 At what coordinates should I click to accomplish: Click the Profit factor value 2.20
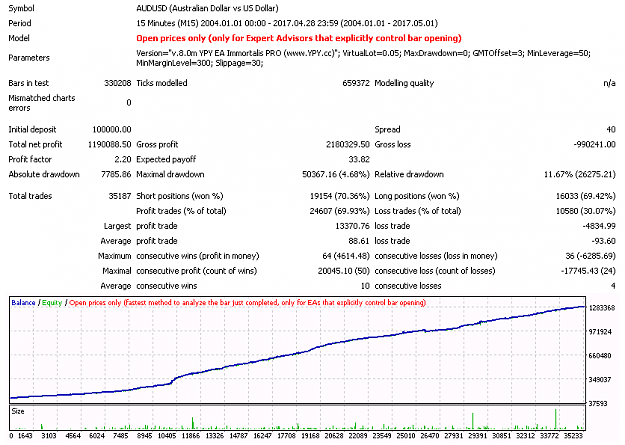[123, 159]
